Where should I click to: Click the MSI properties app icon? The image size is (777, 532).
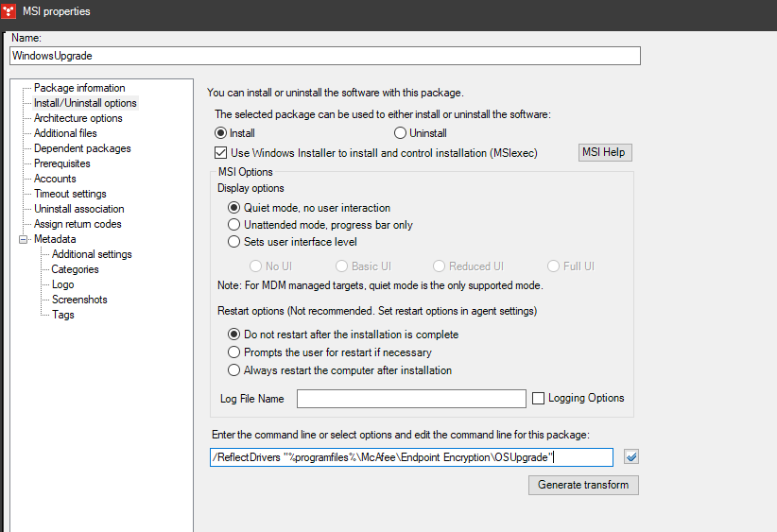pyautogui.click(x=9, y=11)
